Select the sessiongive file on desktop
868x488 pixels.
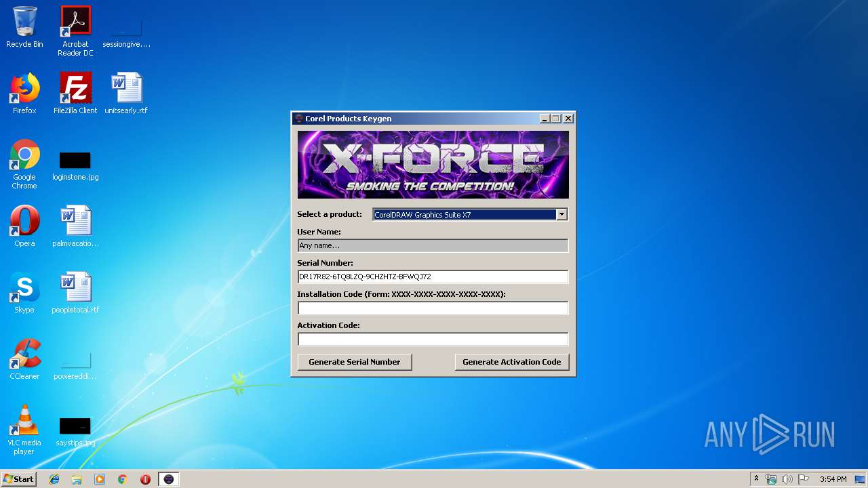(x=126, y=31)
